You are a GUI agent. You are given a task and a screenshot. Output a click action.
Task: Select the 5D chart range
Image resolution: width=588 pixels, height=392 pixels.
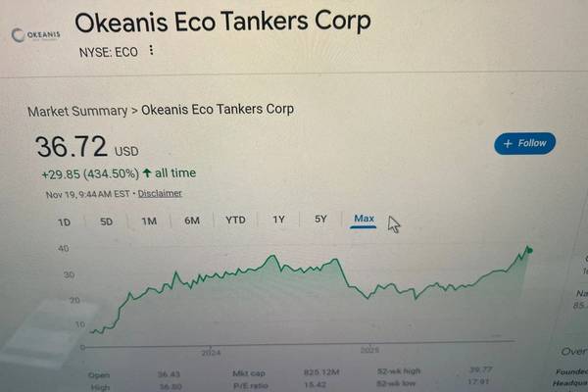pos(106,221)
